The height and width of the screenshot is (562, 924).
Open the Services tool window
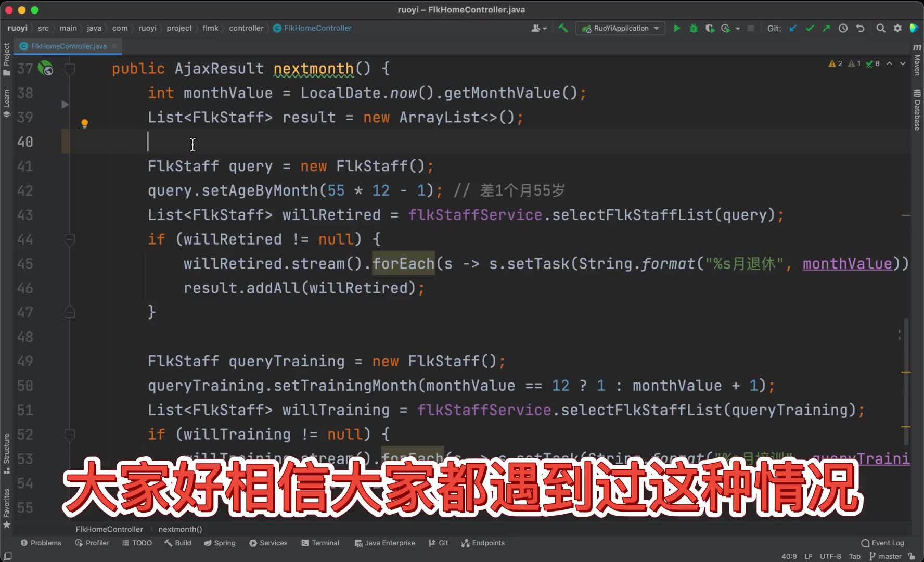coord(268,543)
